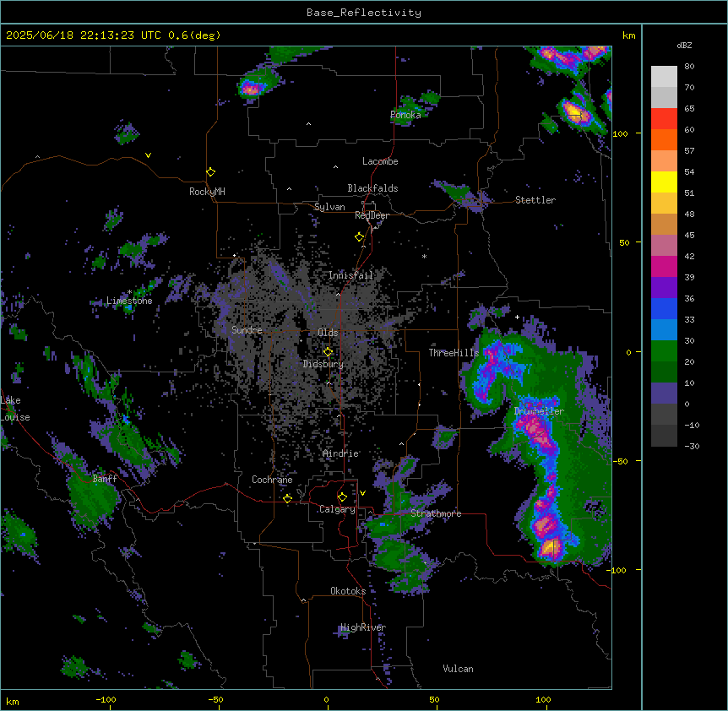The image size is (728, 711).
Task: Click the yellow v marker northeast of Calgary
Action: (362, 493)
